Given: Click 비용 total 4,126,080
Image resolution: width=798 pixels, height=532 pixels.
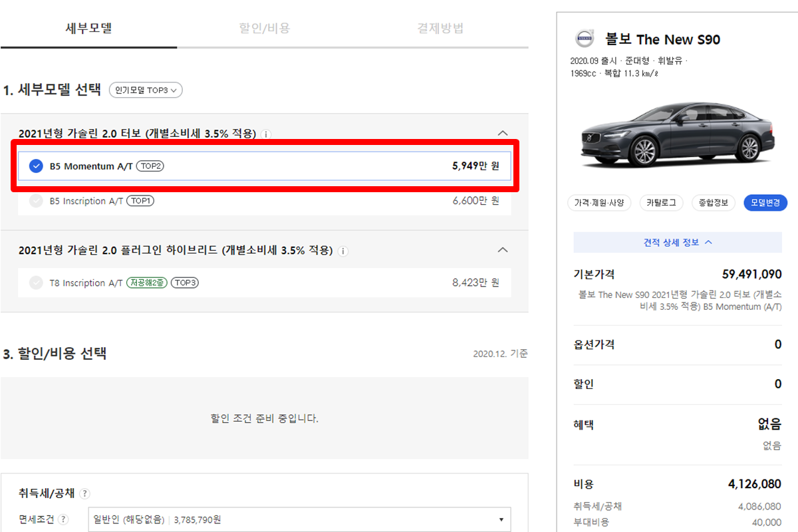Looking at the screenshot, I should coord(755,484).
